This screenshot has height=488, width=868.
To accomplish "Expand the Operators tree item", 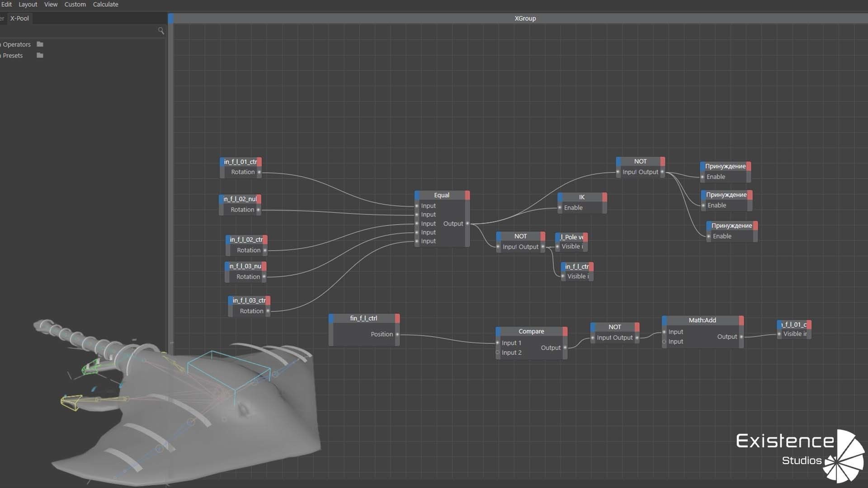I will (x=1, y=44).
